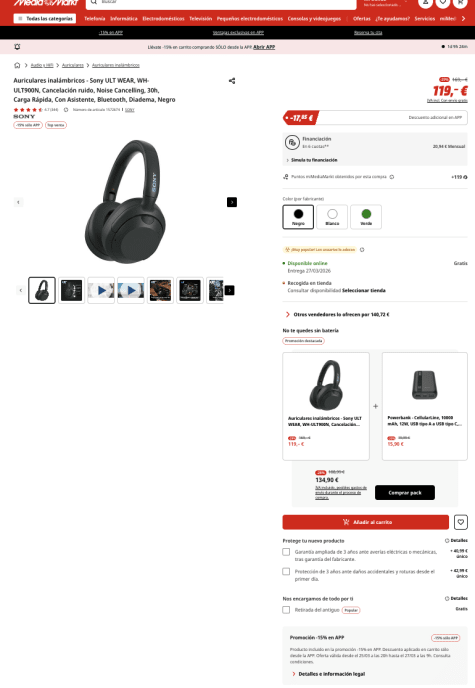Check the accidental damage protection option
475x688 pixels.
point(286,572)
